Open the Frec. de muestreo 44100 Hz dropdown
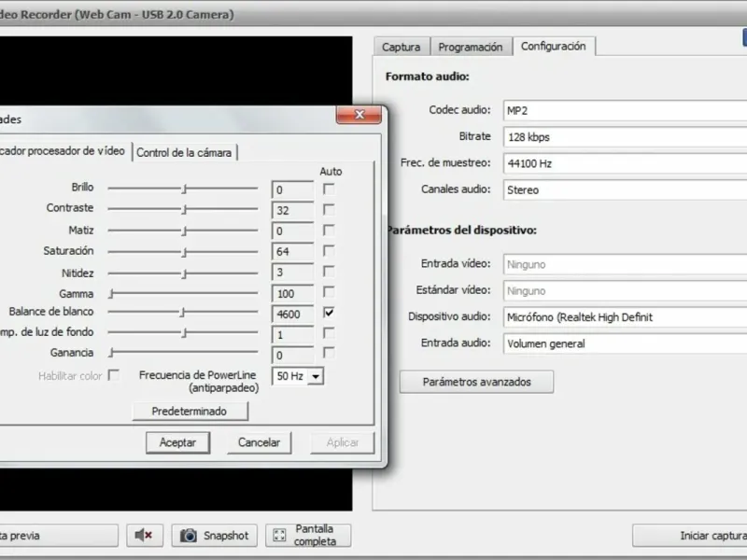 click(x=625, y=163)
